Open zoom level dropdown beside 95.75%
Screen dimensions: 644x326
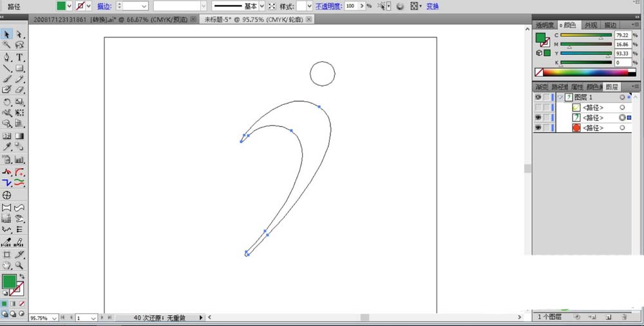tap(54, 318)
